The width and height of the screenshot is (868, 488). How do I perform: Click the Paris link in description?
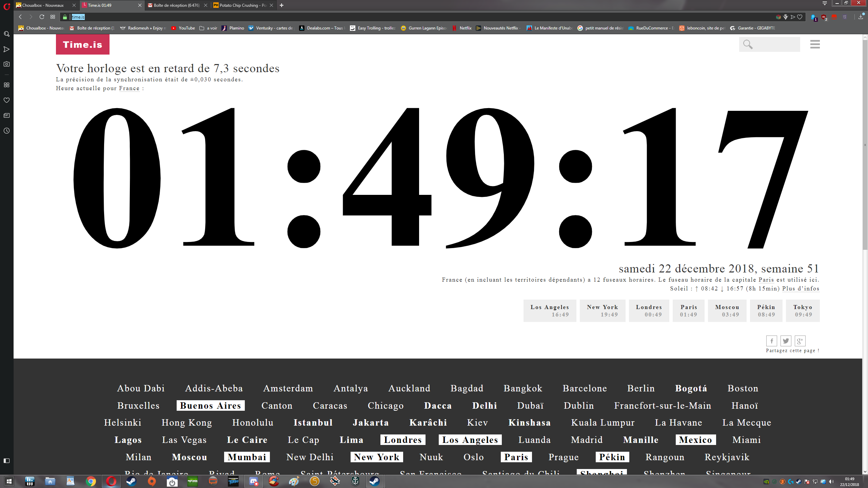pos(766,280)
